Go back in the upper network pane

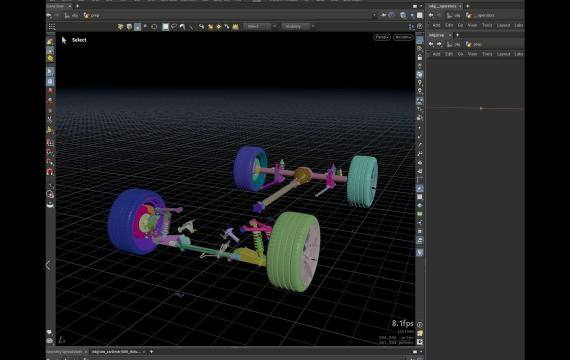[x=431, y=15]
